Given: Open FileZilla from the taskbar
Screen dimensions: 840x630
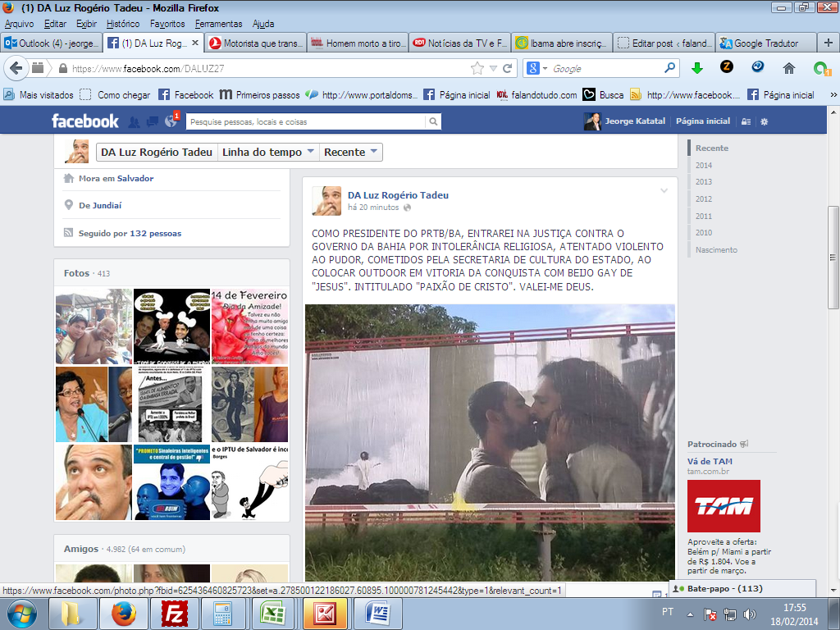Looking at the screenshot, I should [173, 614].
